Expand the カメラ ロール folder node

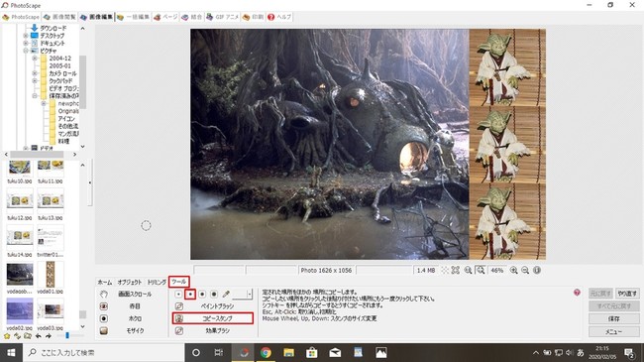35,73
